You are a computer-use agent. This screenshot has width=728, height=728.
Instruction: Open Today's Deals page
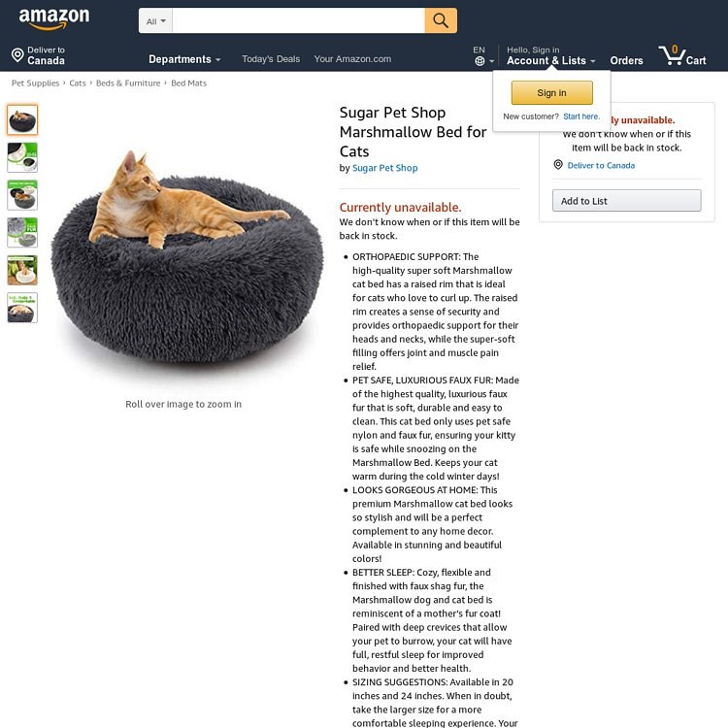point(271,59)
